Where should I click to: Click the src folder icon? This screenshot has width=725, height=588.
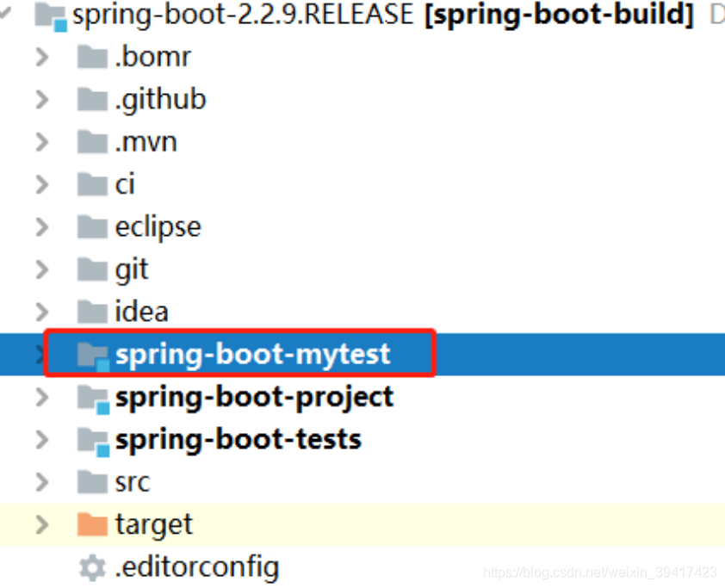pos(92,482)
